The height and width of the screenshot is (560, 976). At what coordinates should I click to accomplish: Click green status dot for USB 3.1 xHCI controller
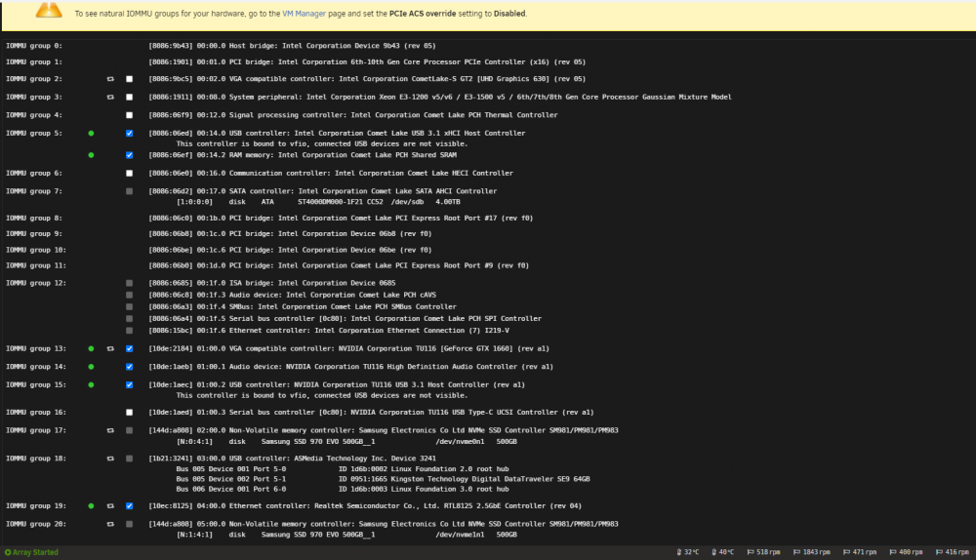pos(91,133)
